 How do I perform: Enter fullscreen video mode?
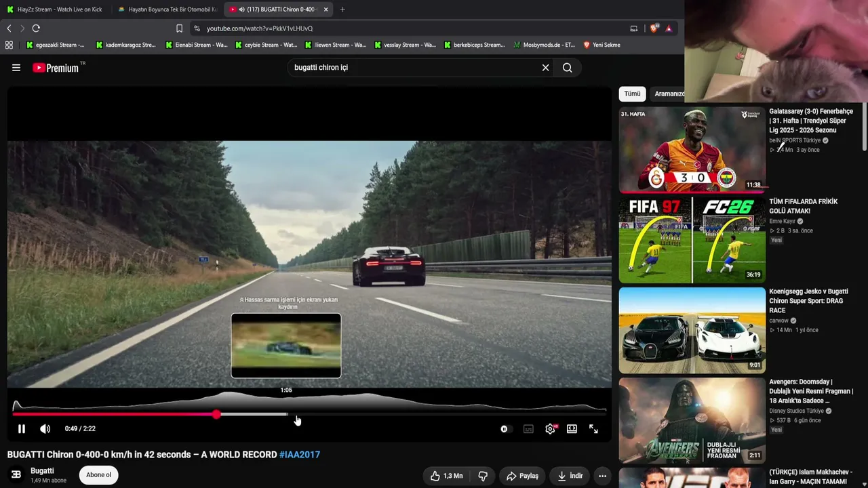[x=593, y=429]
